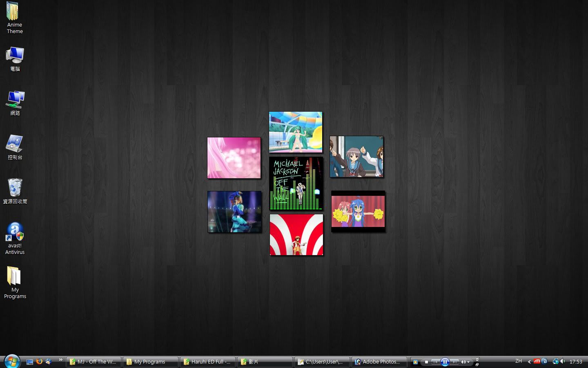The height and width of the screenshot is (368, 588).
Task: Pause playback in the media player toolbar
Action: [445, 362]
